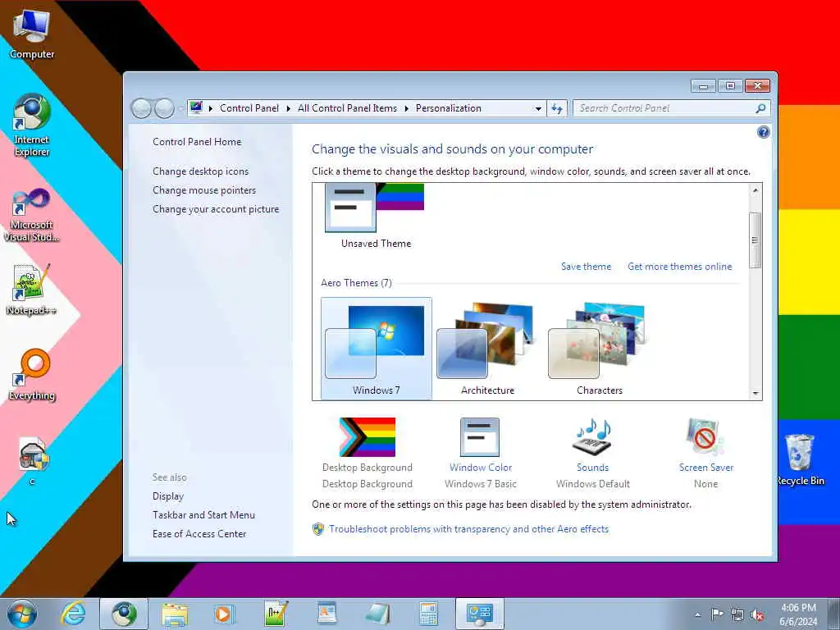The image size is (840, 630).
Task: Open Computer desktop icon
Action: pos(32,34)
